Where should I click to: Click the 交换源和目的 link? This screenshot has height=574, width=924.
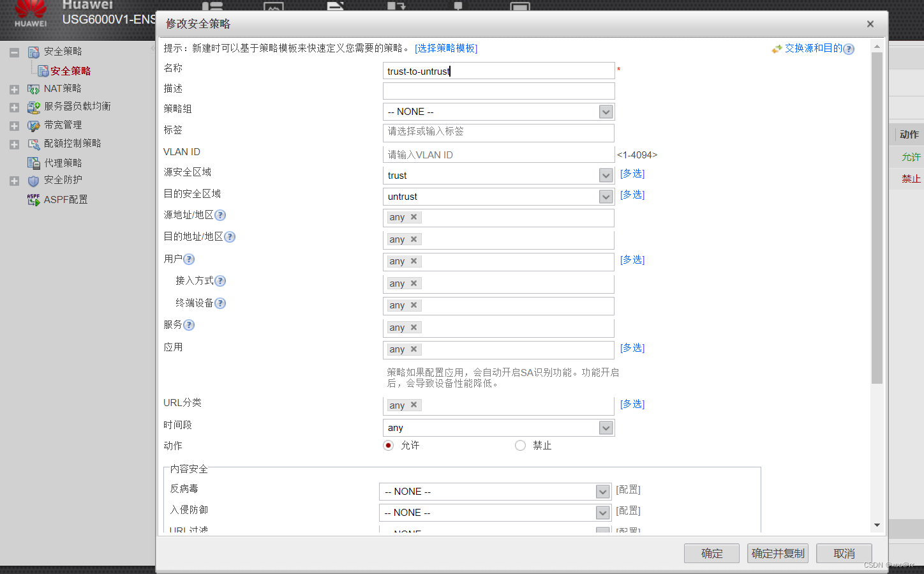(814, 49)
